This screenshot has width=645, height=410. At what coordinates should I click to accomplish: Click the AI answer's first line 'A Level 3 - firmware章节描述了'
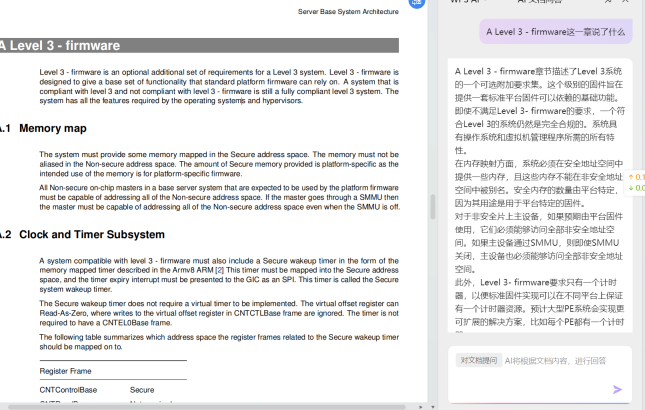[x=538, y=71]
